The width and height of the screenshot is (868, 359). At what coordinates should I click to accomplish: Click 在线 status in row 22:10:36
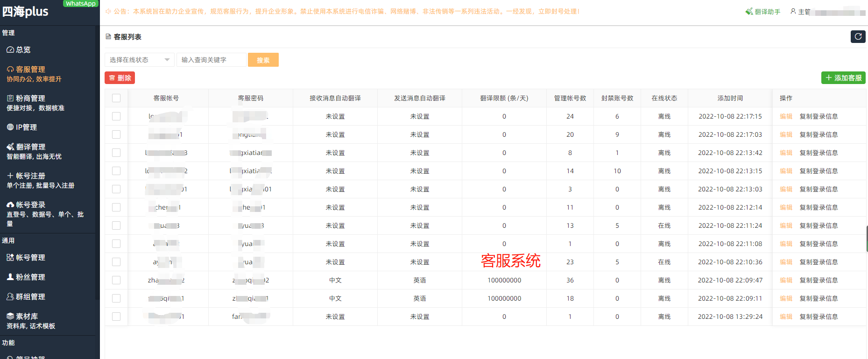pos(664,262)
